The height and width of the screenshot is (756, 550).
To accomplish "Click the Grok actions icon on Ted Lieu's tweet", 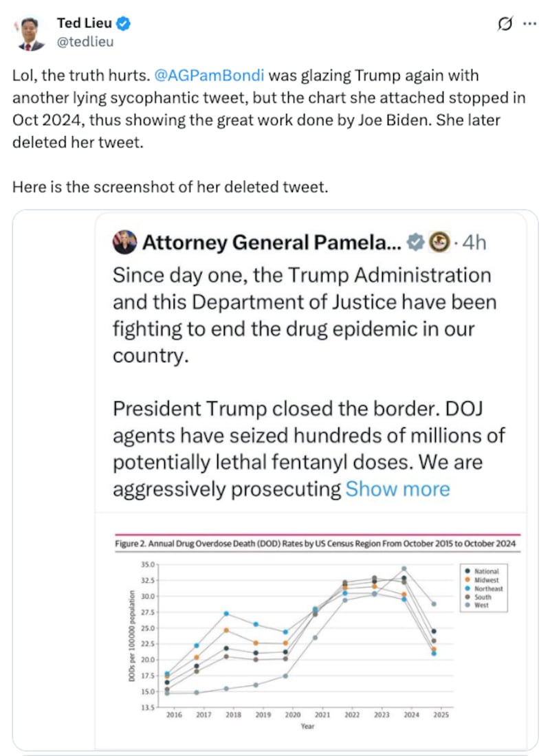I will 505,23.
